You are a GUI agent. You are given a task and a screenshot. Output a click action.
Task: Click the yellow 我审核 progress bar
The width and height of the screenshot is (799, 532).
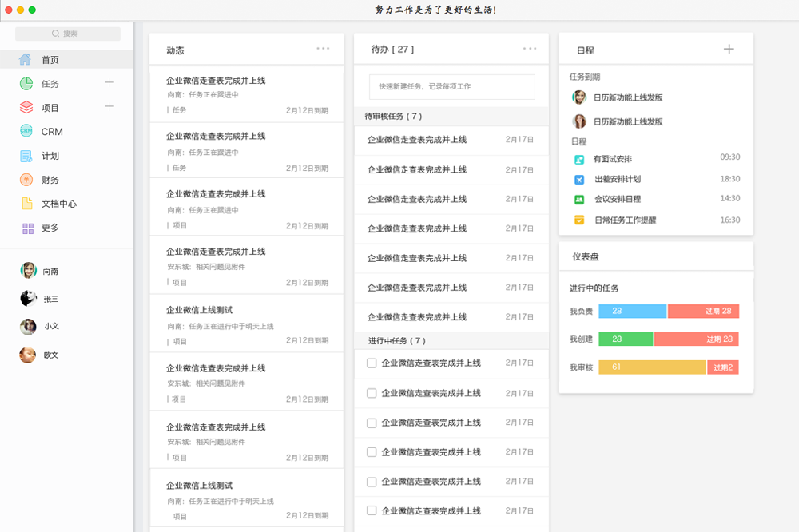coord(652,367)
